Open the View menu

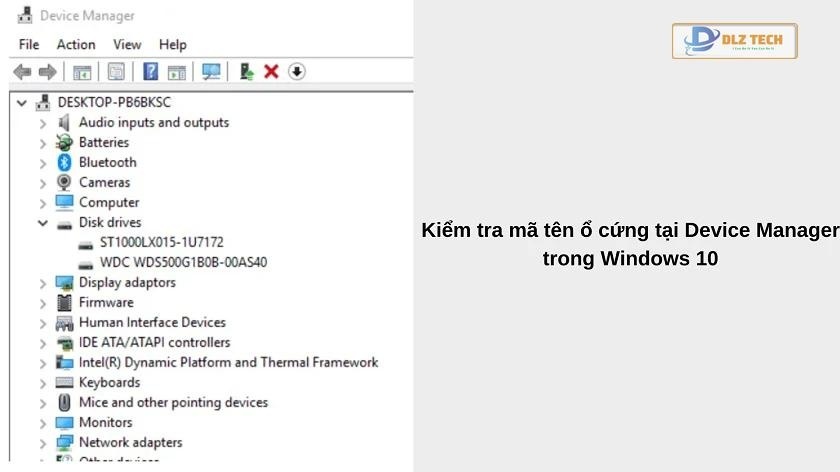(x=127, y=44)
